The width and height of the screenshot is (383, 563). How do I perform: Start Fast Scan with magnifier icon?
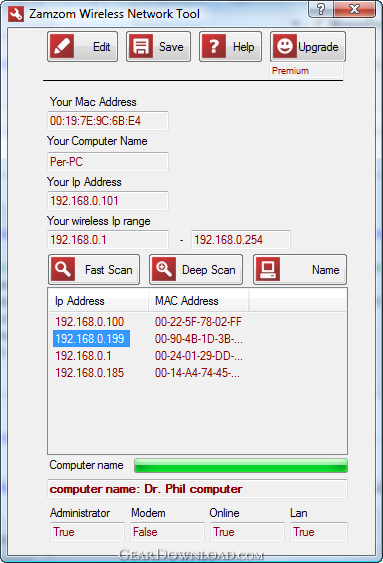[x=63, y=269]
